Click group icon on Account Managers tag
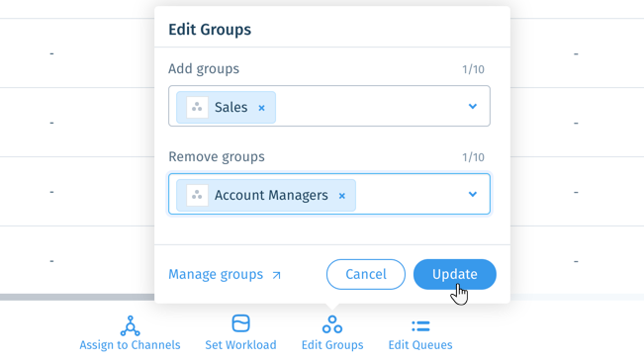Image resolution: width=644 pixels, height=362 pixels. 197,196
